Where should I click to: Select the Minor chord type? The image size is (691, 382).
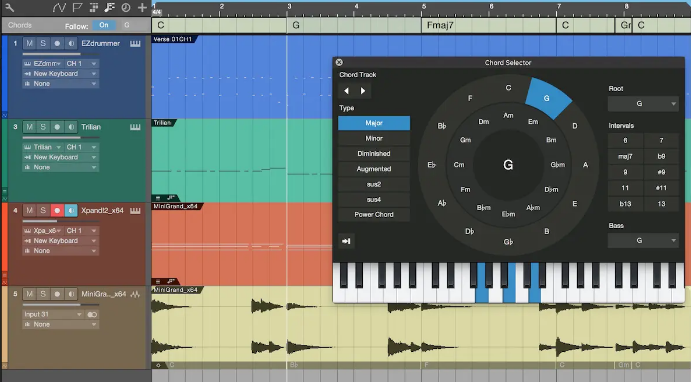[x=374, y=138]
